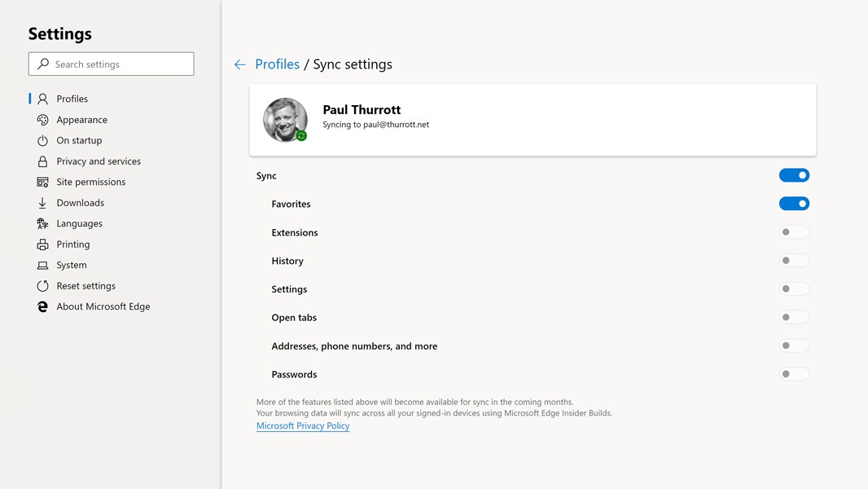This screenshot has width=868, height=489.
Task: Go to Profiles breadcrumb link
Action: tap(277, 64)
